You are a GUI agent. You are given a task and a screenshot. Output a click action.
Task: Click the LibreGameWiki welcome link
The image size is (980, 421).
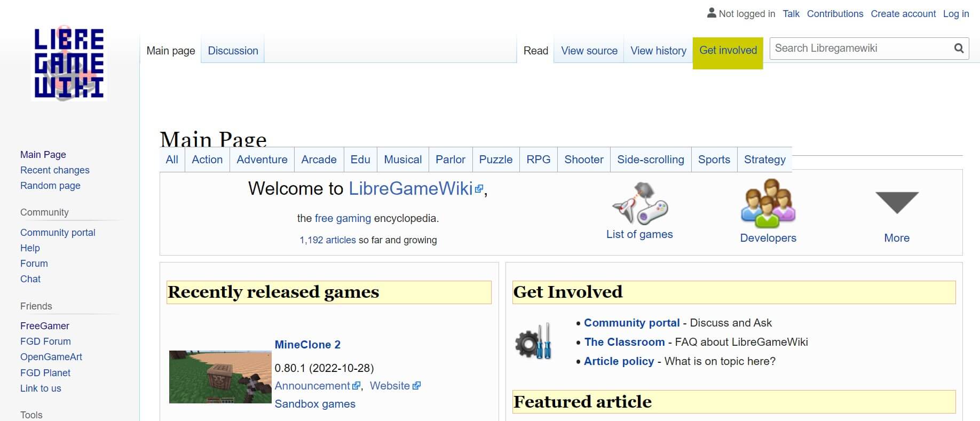pos(416,188)
